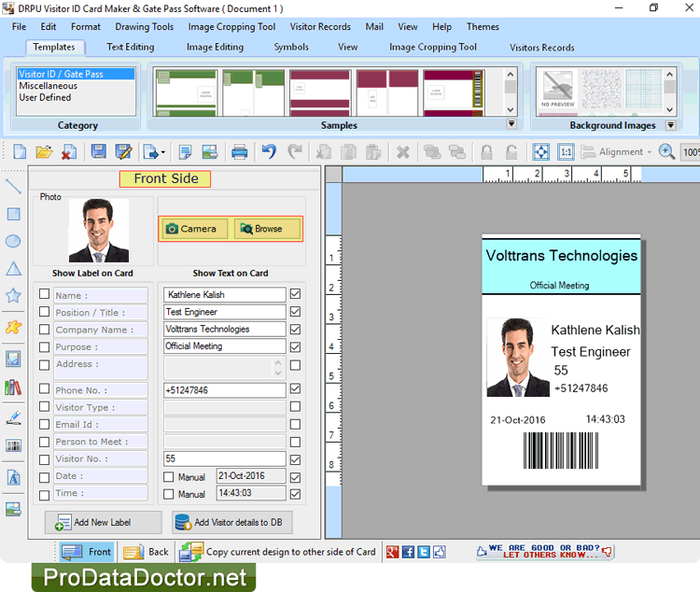Click the New document icon
The height and width of the screenshot is (592, 700).
click(x=20, y=152)
